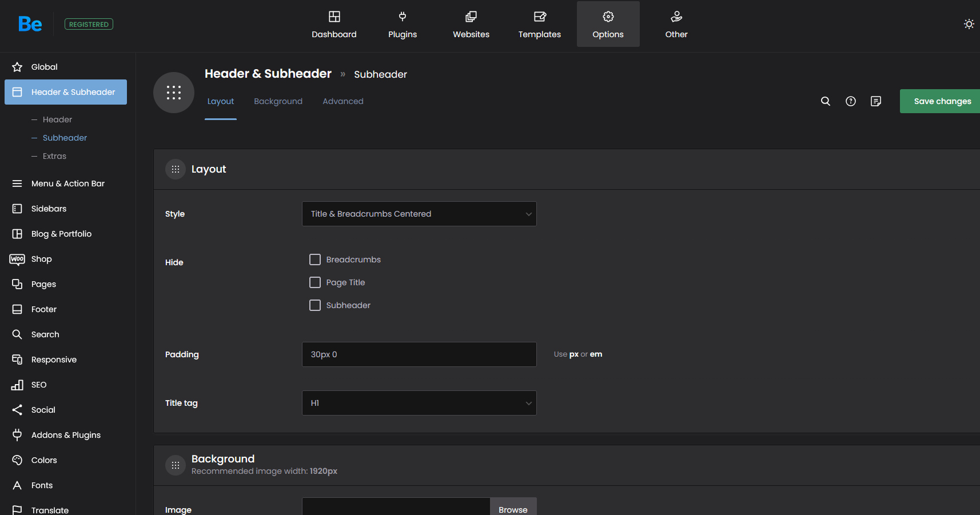980x515 pixels.
Task: Open Fonts settings
Action: pos(66,485)
